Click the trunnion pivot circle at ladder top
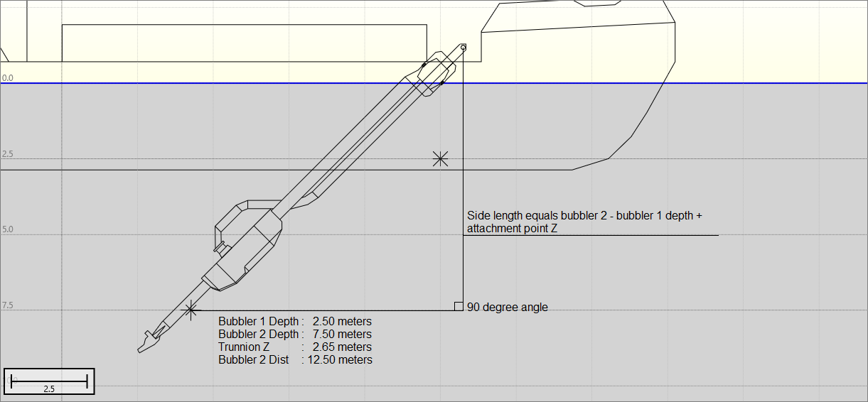The width and height of the screenshot is (868, 402). click(x=464, y=48)
